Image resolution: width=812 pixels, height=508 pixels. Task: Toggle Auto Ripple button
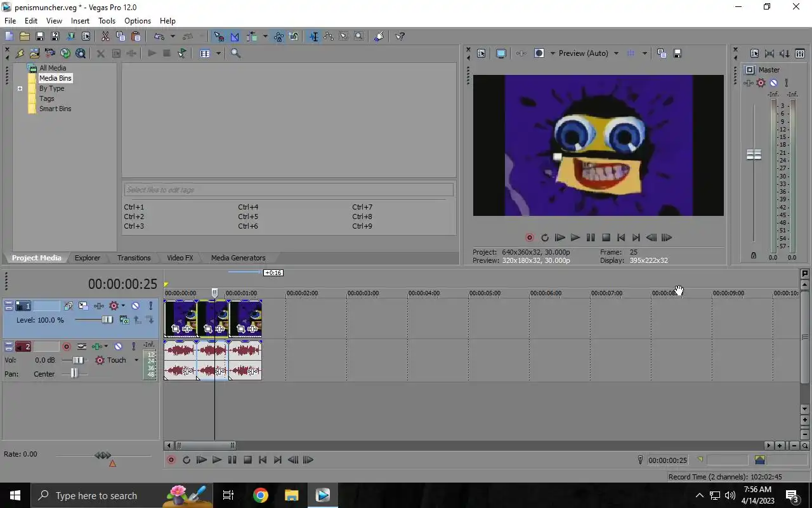(252, 36)
